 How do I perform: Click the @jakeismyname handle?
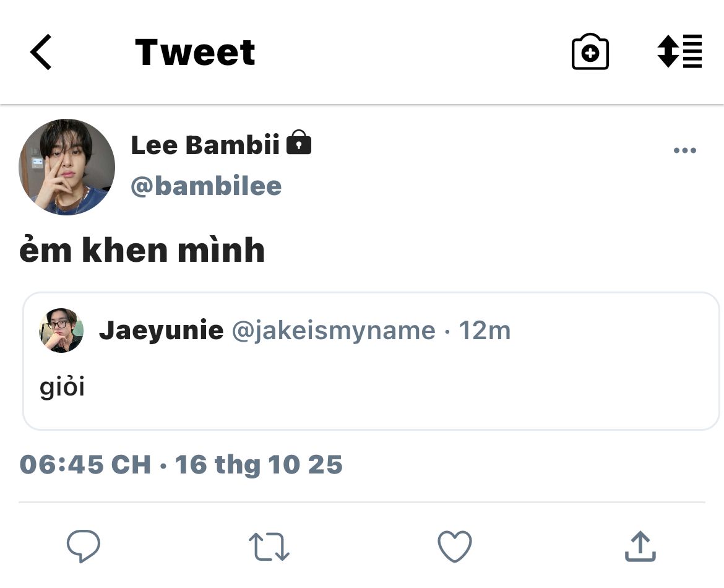(x=334, y=331)
